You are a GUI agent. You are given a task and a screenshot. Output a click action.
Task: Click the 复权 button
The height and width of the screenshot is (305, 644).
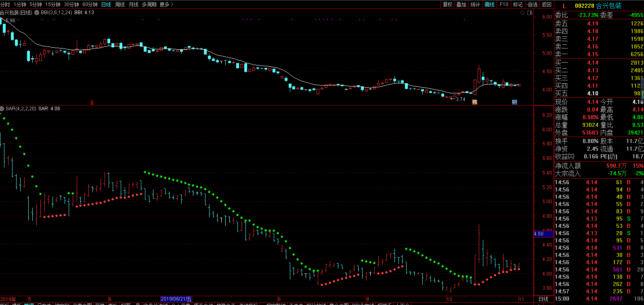(x=448, y=4)
